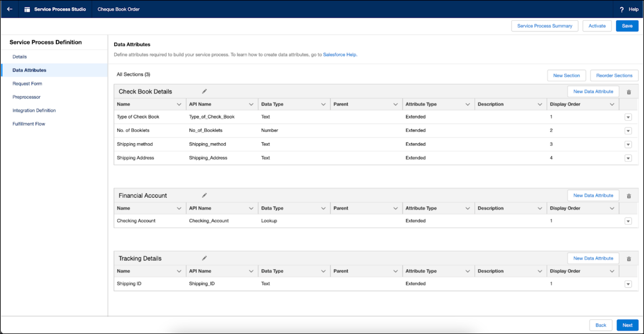644x334 pixels.
Task: Add New Data Attribute to Check Book Details
Action: (x=593, y=92)
